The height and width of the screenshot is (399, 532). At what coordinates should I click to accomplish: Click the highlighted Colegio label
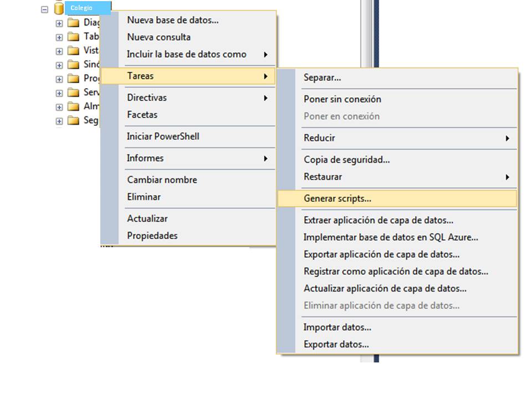pos(81,8)
